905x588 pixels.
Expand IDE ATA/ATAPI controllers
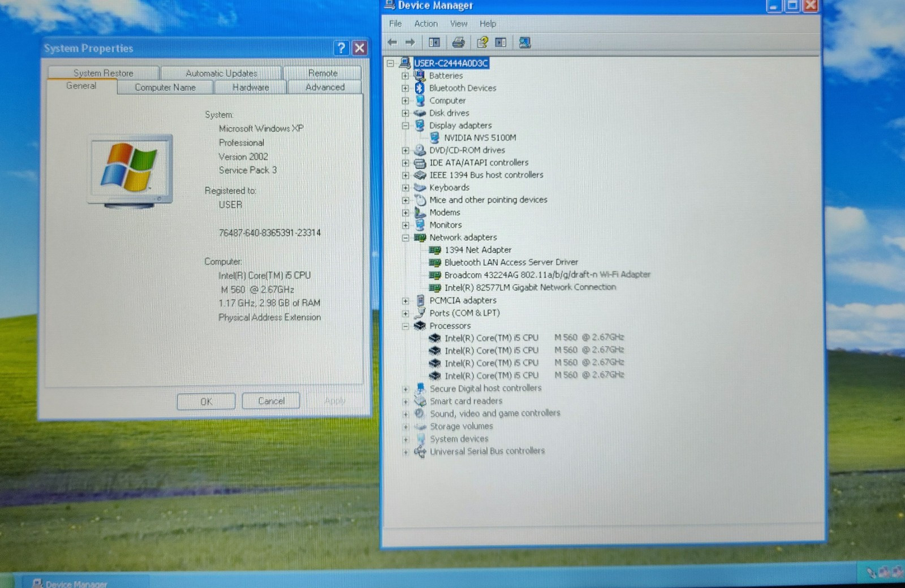[x=406, y=163]
